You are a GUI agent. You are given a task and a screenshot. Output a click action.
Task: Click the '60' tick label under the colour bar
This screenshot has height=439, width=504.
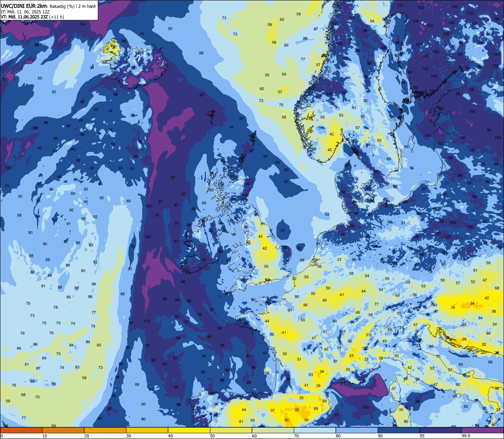[254, 436]
